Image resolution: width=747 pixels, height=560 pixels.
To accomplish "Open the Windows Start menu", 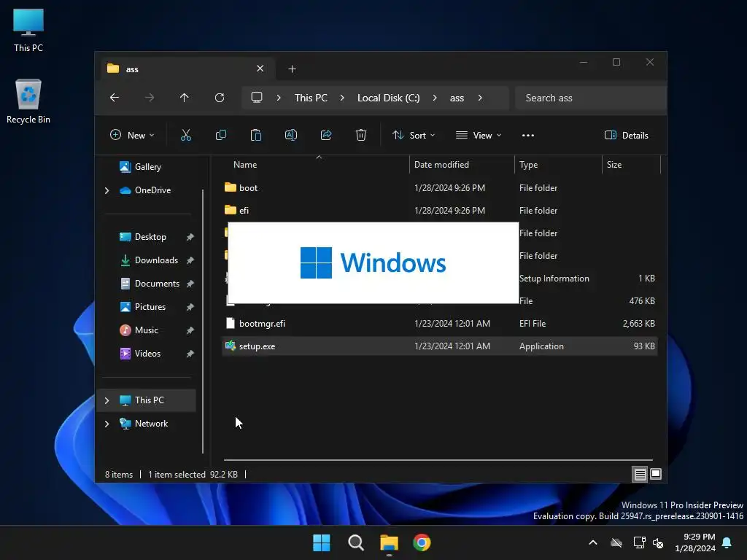I will pyautogui.click(x=322, y=542).
